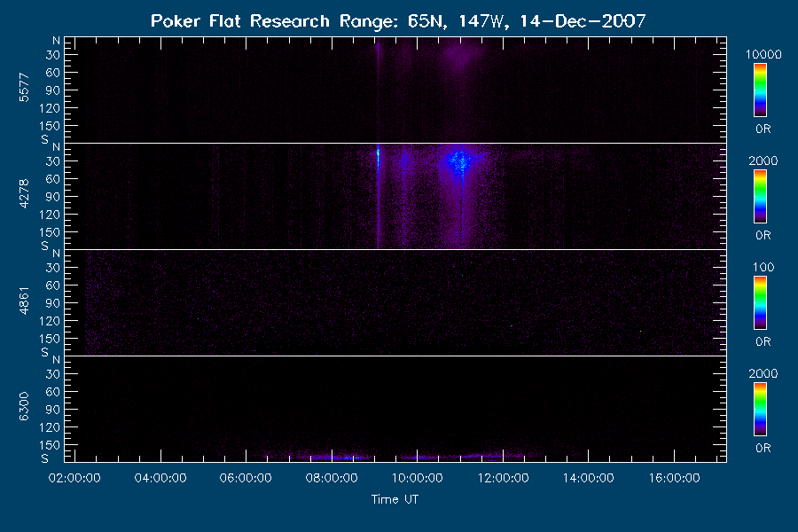Click the 04:00:00 time axis label
Image resolution: width=798 pixels, height=532 pixels.
pyautogui.click(x=160, y=478)
